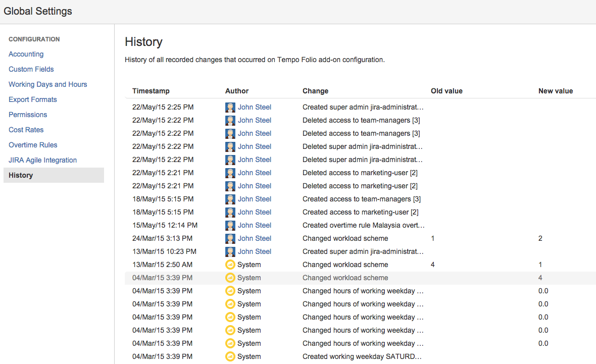Click the System icon on the SATURDAY workday row
This screenshot has width=596, height=364.
230,356
